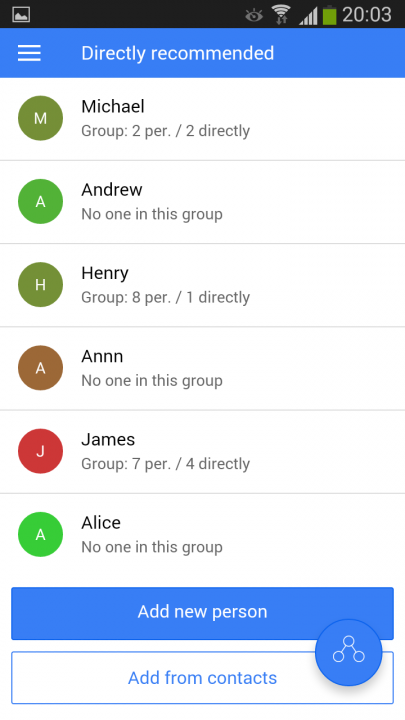This screenshot has height=720, width=405.
Task: Select the Alice list row
Action: 202,535
